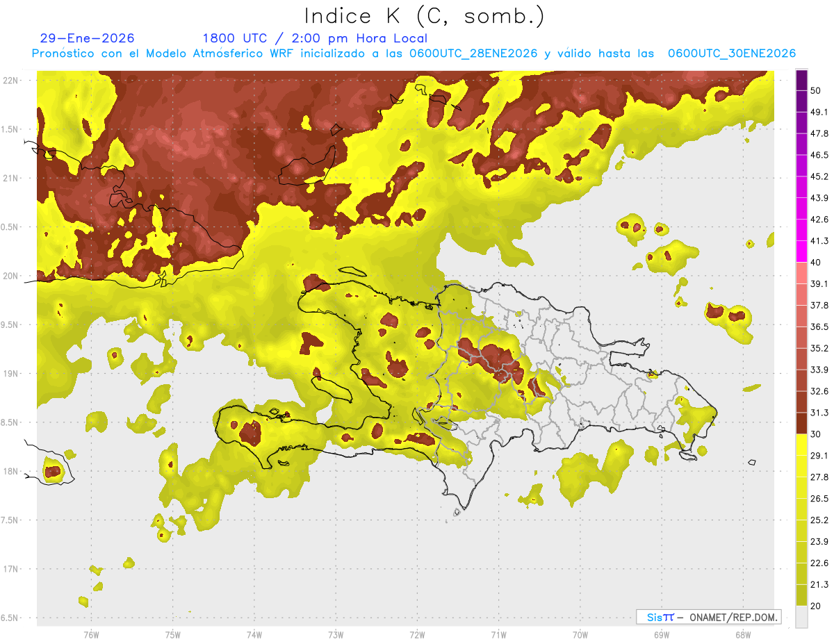Click the "40" color scale value
Viewport: 834px width, 644px height.
pyautogui.click(x=817, y=263)
